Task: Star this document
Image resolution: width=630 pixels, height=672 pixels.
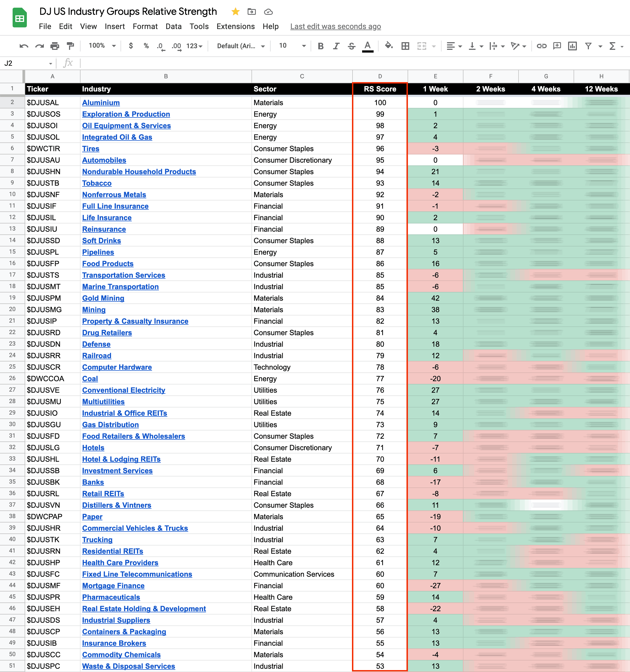Action: pyautogui.click(x=235, y=12)
